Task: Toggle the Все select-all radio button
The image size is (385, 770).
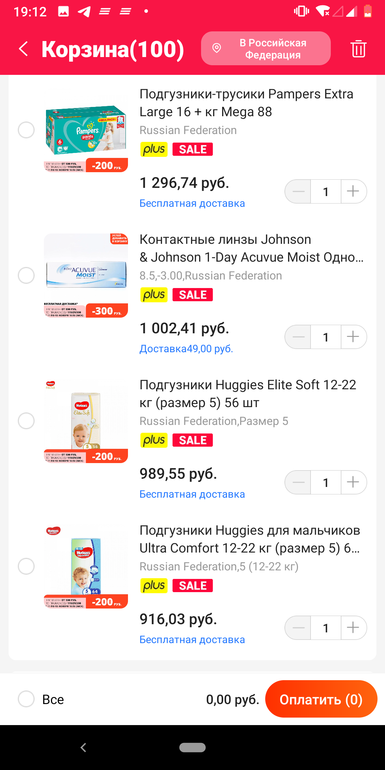Action: [x=26, y=699]
